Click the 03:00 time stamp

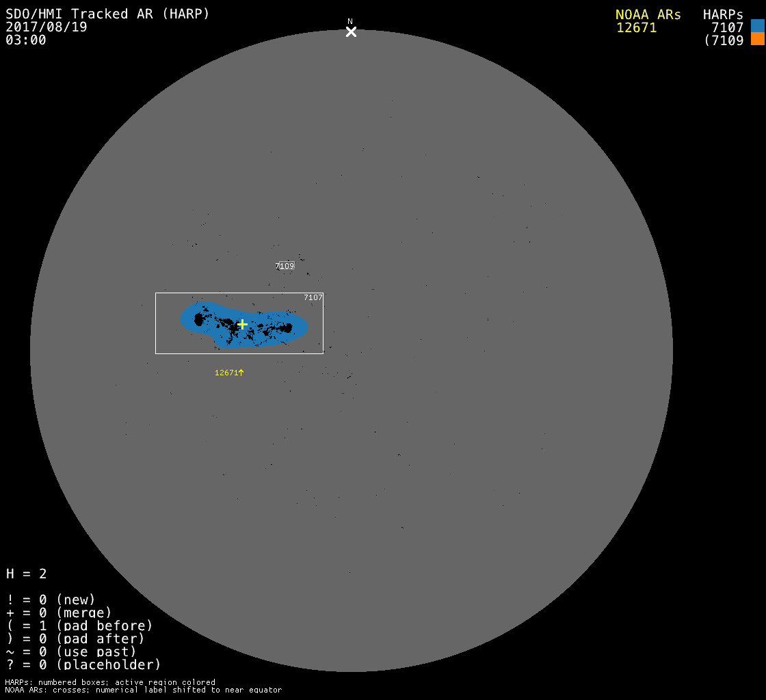(x=26, y=40)
